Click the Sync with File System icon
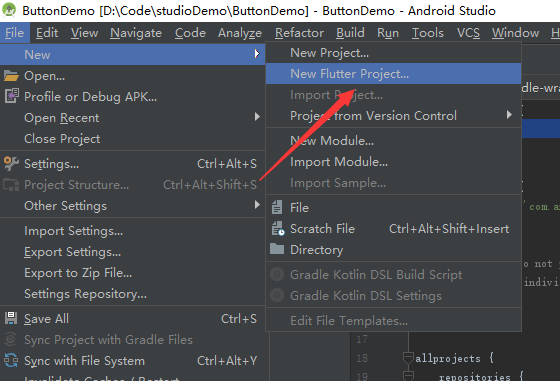The height and width of the screenshot is (381, 560). tap(11, 360)
